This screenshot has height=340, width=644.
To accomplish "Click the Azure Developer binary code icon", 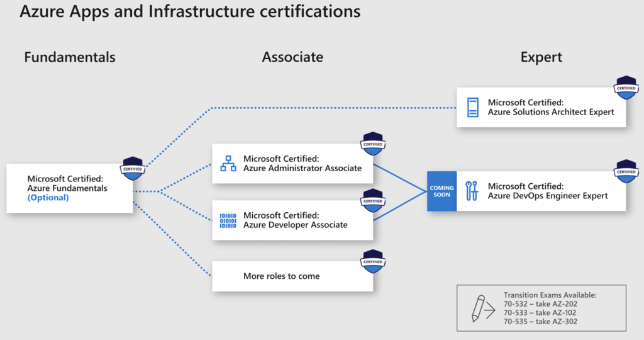I will 228,220.
